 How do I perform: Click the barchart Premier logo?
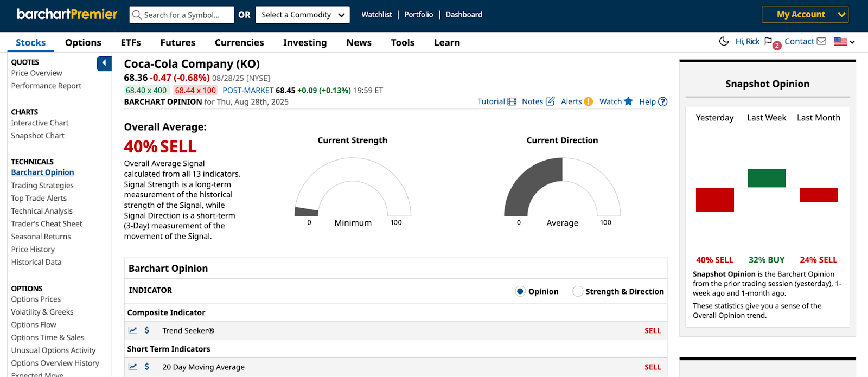pos(67,14)
